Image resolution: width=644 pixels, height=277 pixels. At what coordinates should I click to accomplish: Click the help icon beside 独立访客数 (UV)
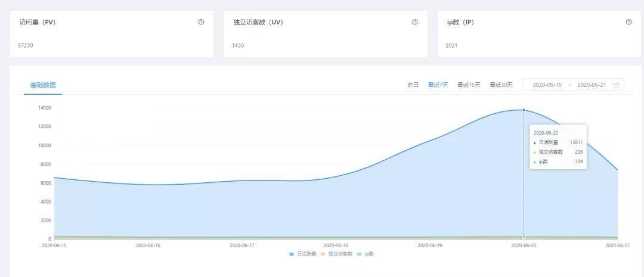415,22
